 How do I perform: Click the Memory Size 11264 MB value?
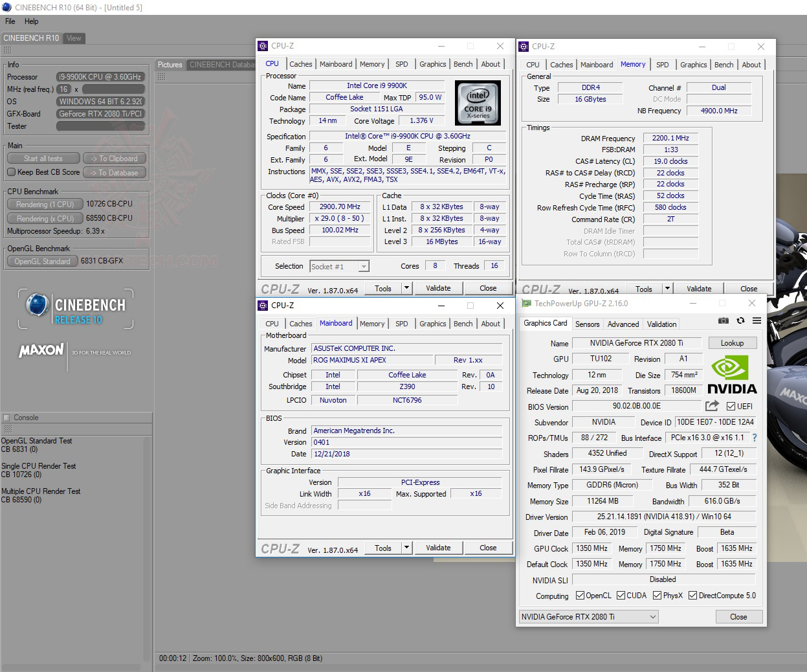point(602,501)
